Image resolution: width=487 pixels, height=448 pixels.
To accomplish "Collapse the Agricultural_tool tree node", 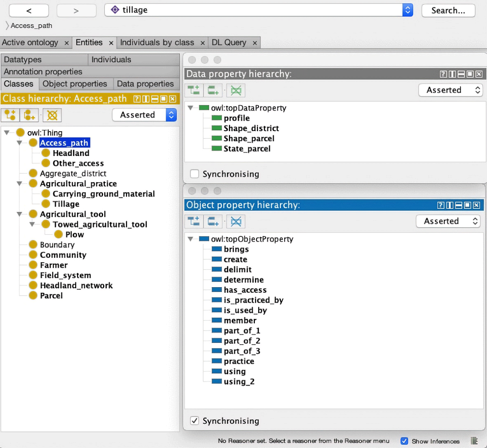I will [x=19, y=214].
